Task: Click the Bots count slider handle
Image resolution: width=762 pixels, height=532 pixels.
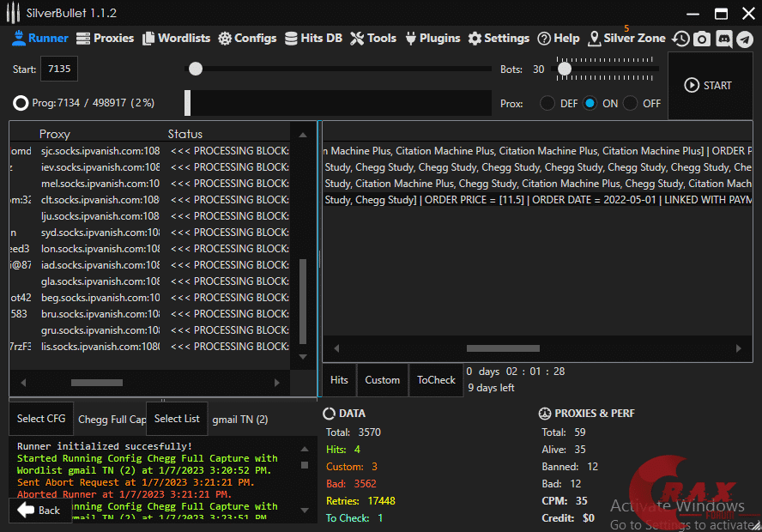Action: tap(564, 69)
